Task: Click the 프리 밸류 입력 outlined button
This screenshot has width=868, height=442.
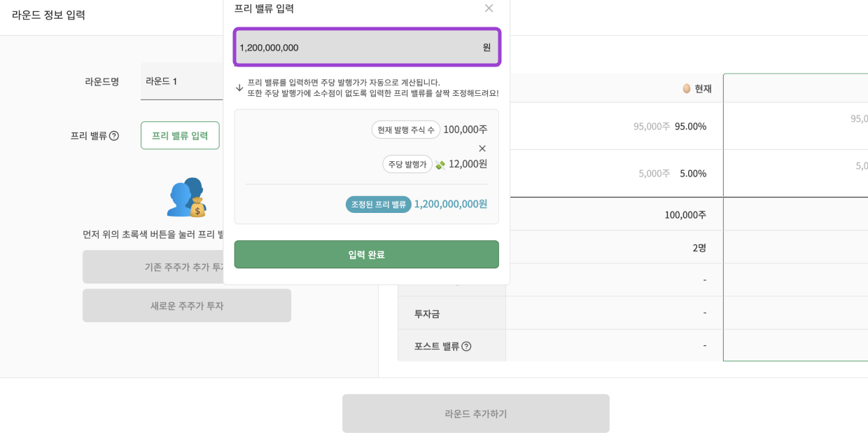Action: (180, 135)
